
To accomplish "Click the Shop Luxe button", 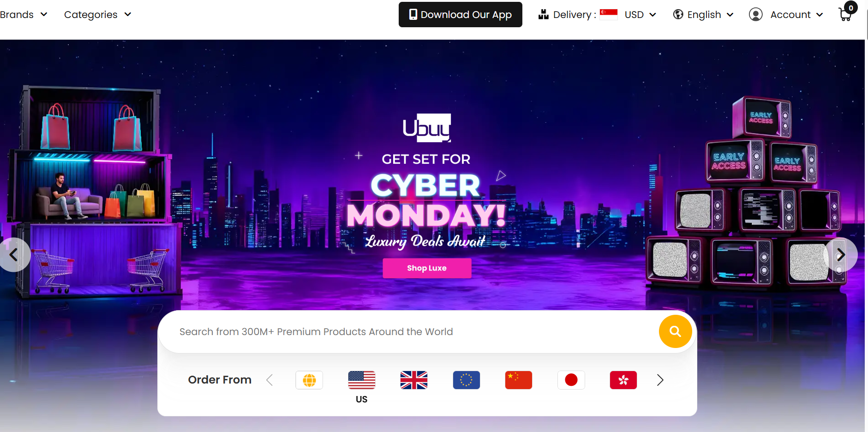I will pos(427,268).
